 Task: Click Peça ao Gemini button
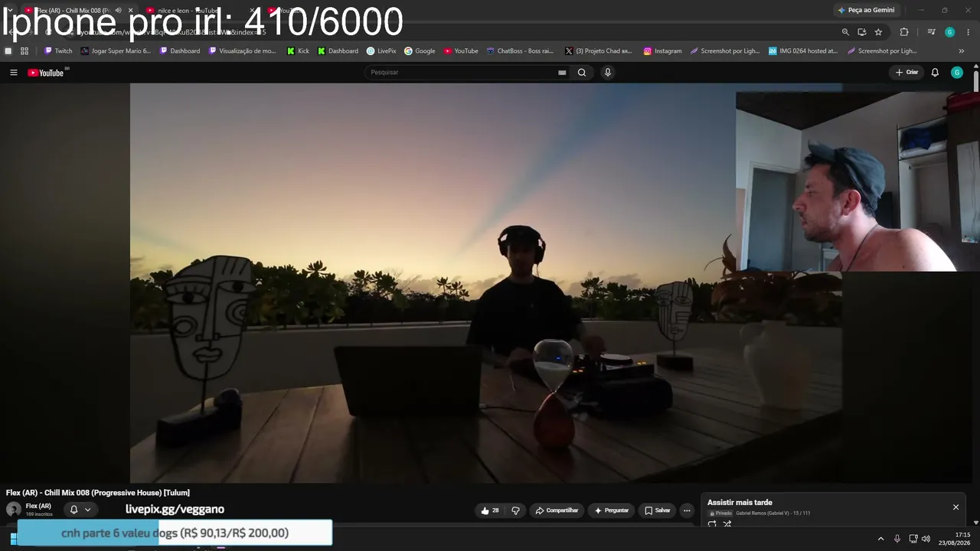click(x=866, y=10)
